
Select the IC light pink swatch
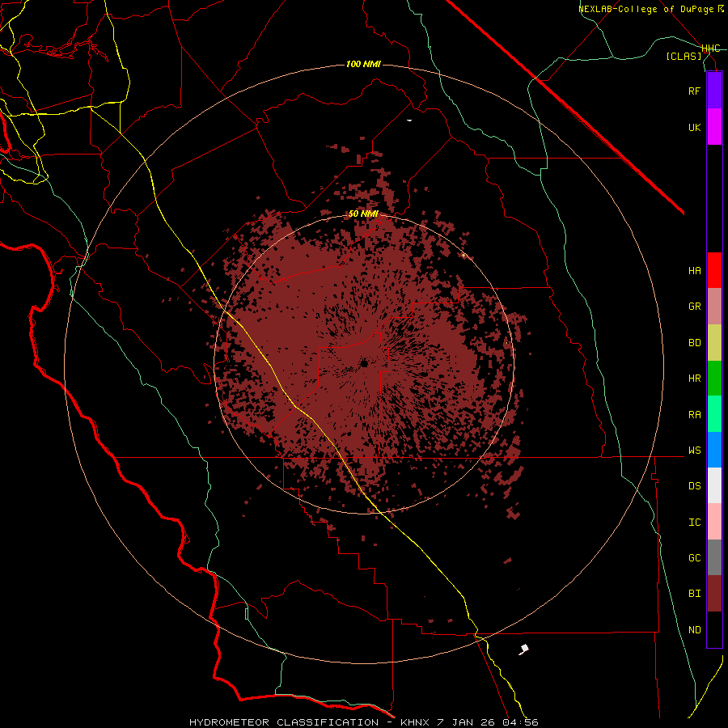[x=714, y=522]
